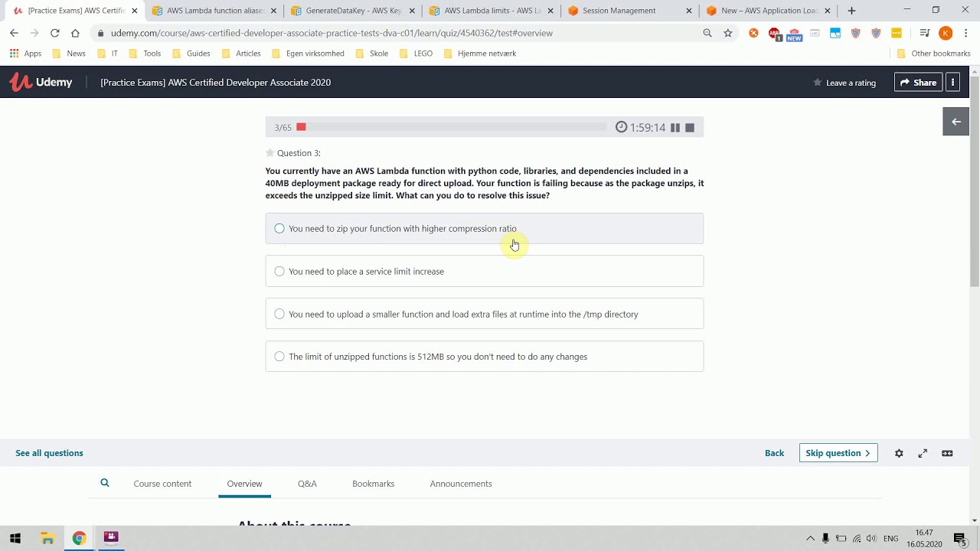Click the quiz progress bar
Image resolution: width=980 pixels, height=551 pixels.
pos(452,127)
